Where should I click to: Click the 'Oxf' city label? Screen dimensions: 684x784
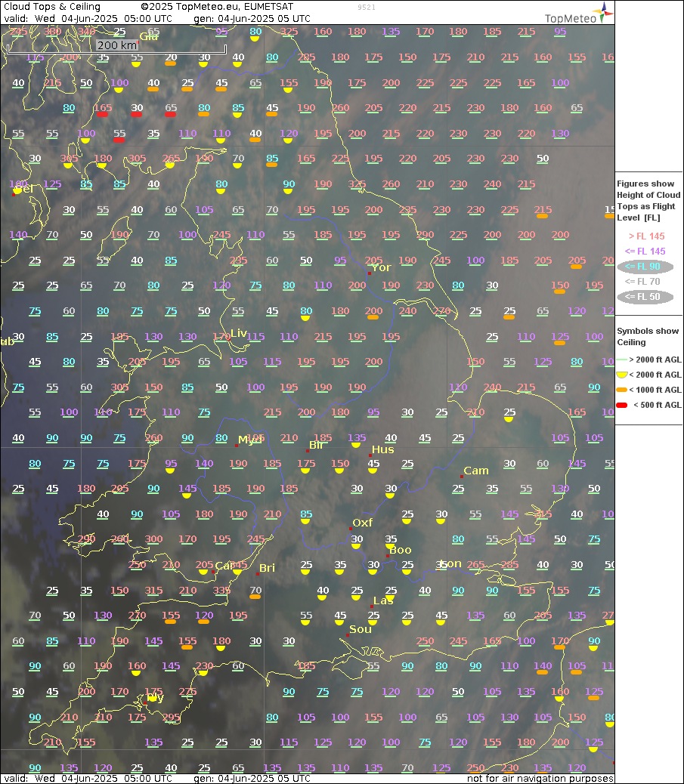(362, 523)
